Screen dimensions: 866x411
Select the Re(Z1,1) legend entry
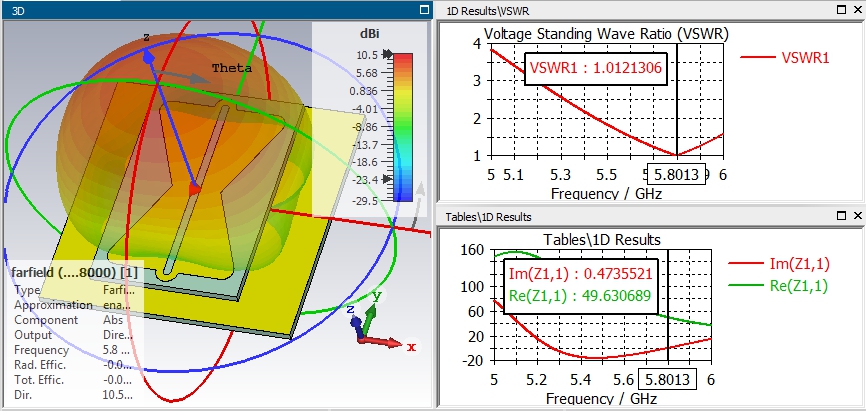779,285
